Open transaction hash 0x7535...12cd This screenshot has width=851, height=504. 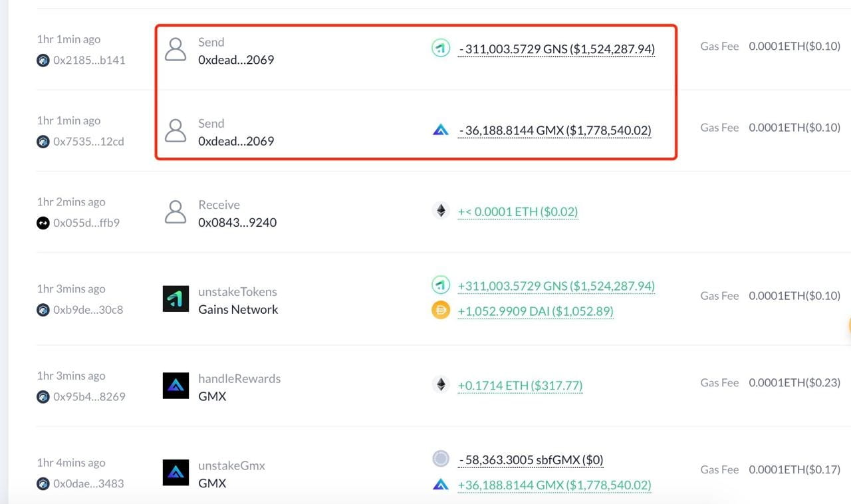[88, 141]
